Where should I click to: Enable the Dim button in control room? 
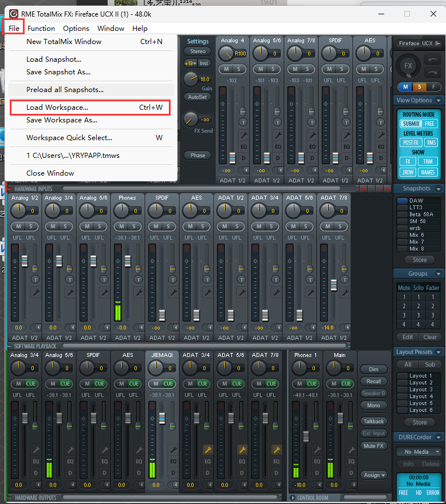pyautogui.click(x=373, y=370)
